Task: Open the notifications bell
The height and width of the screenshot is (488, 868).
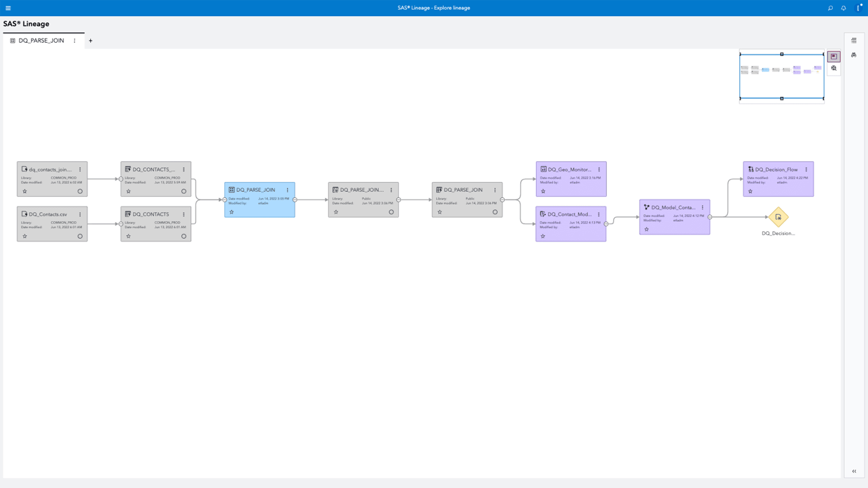Action: (x=843, y=8)
